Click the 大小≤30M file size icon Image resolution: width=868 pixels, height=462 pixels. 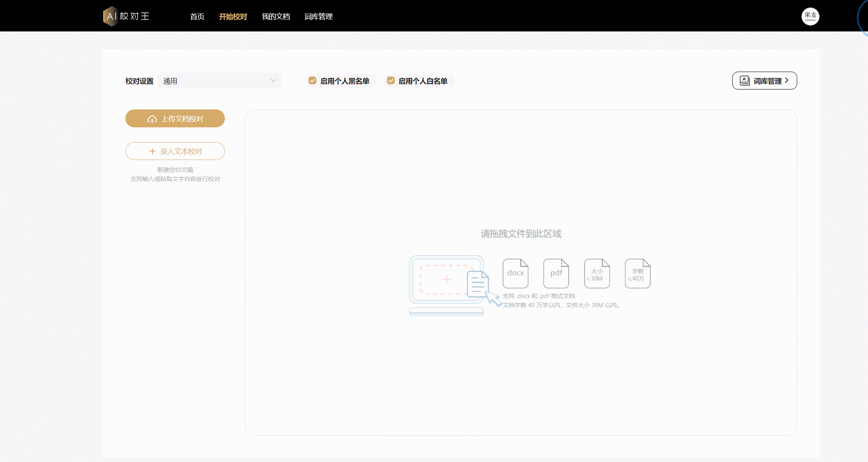[x=597, y=273]
